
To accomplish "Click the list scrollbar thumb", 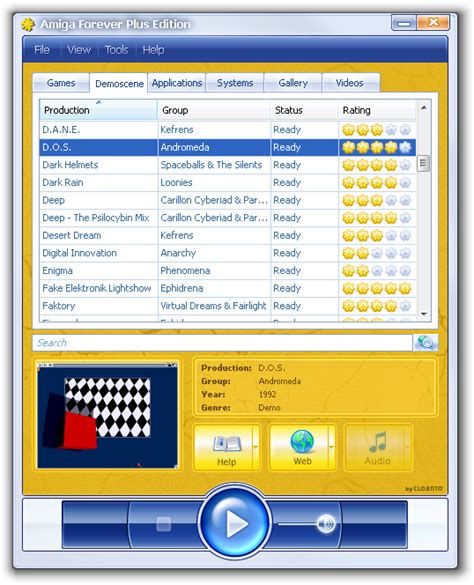I will (424, 163).
